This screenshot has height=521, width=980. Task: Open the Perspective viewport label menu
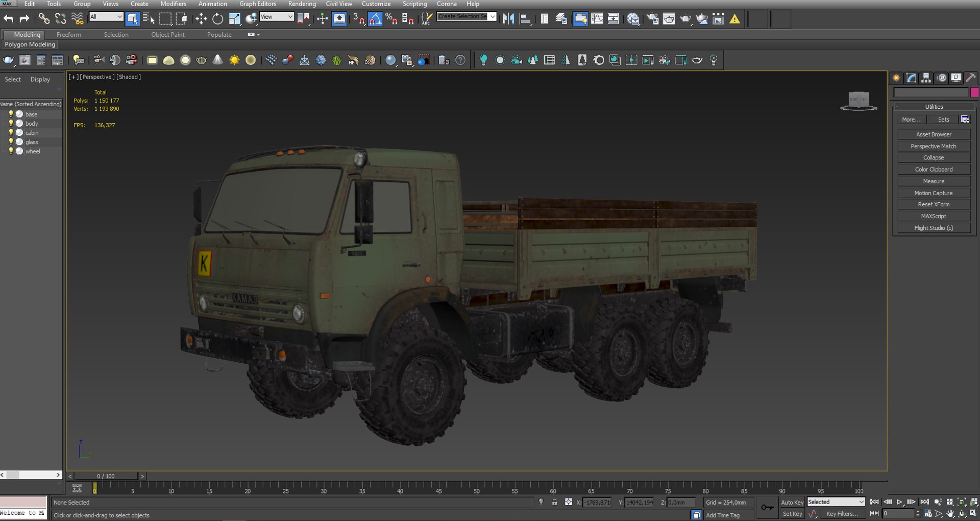click(x=97, y=77)
